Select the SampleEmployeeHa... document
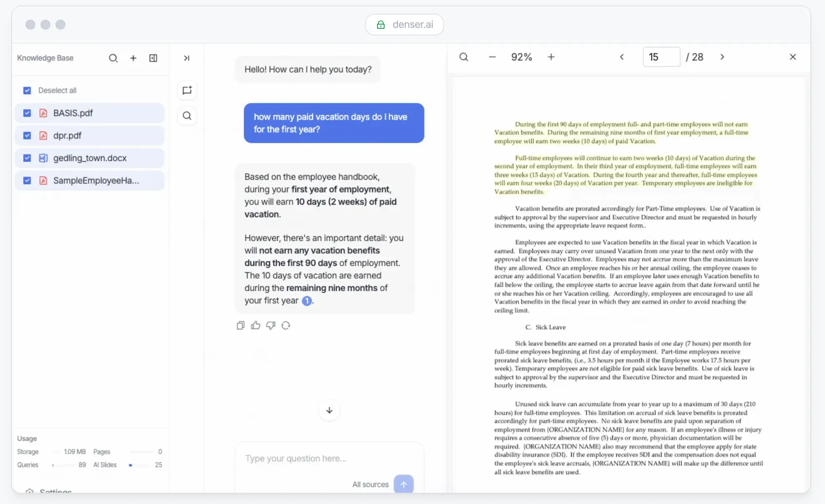 (x=27, y=180)
